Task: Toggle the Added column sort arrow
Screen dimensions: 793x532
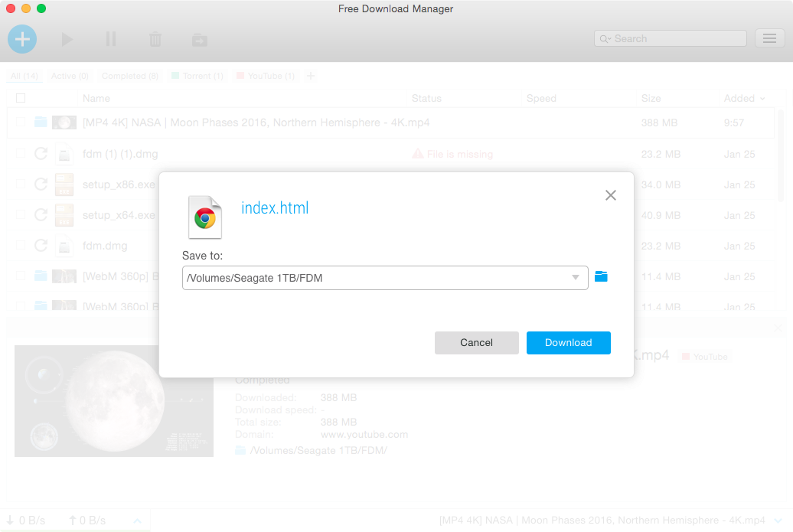Action: [x=762, y=99]
